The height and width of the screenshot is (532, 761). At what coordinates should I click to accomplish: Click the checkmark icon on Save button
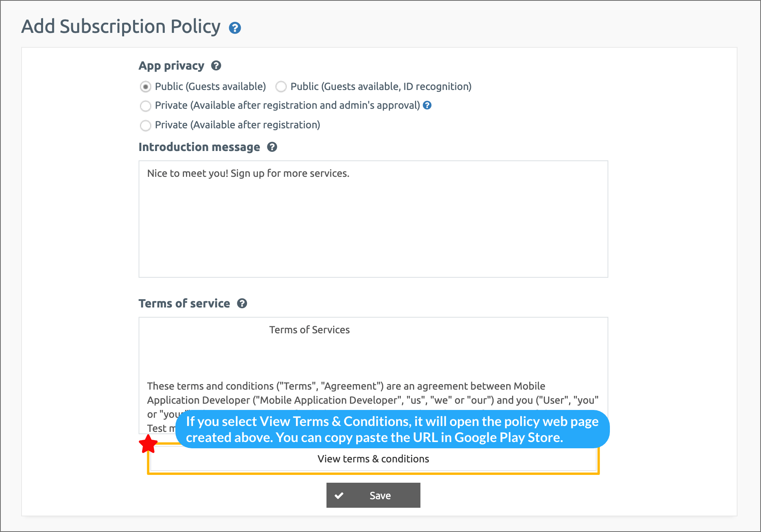[x=339, y=496]
